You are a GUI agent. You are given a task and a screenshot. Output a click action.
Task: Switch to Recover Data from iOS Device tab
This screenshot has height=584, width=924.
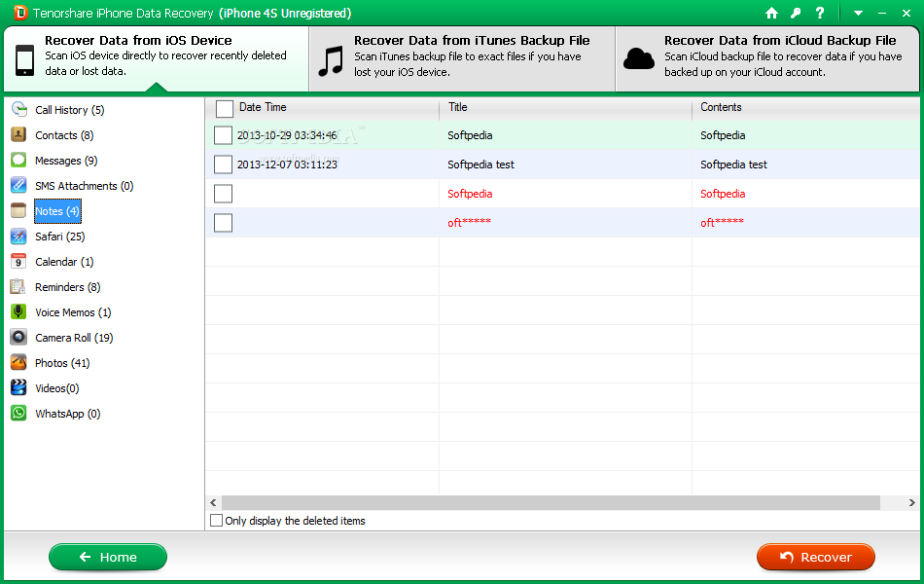tap(157, 58)
